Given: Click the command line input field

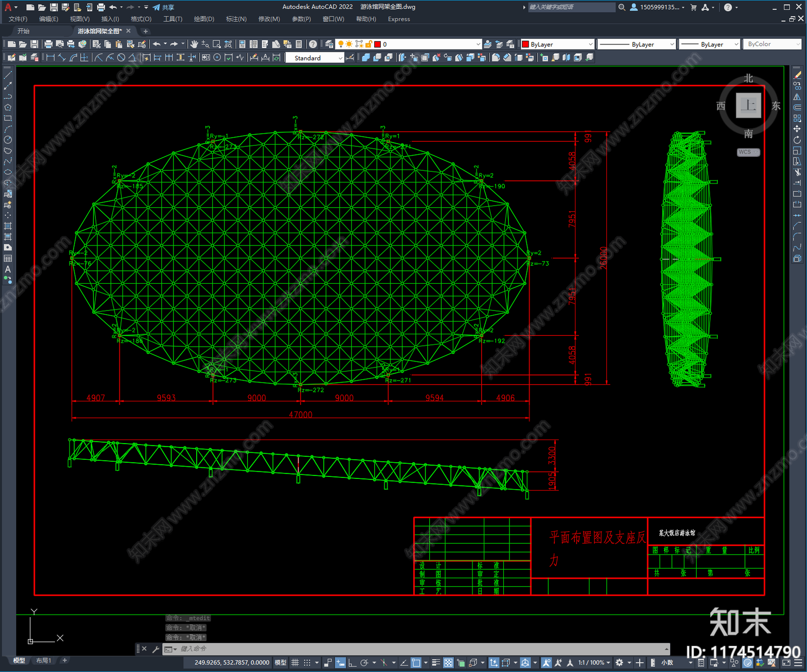Looking at the screenshot, I should [416, 649].
